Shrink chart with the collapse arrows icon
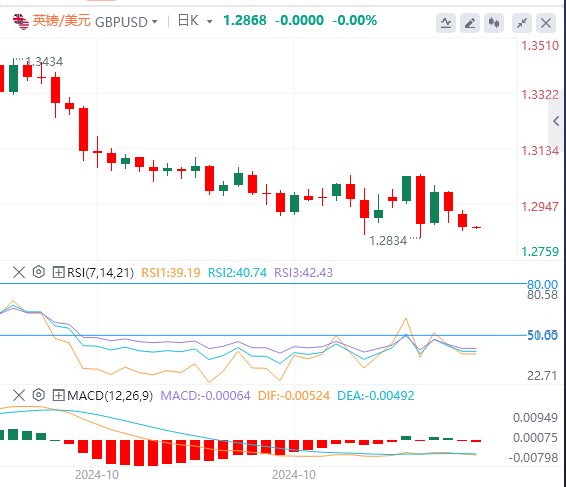 click(522, 23)
